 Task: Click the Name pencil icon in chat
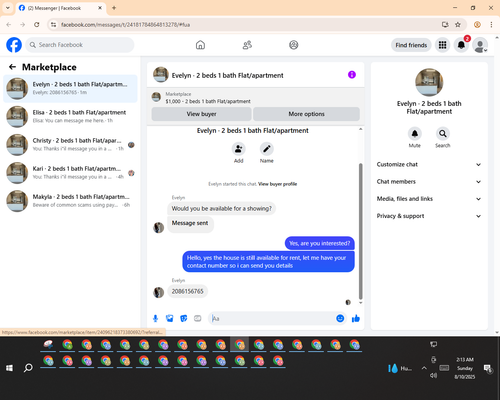(267, 149)
